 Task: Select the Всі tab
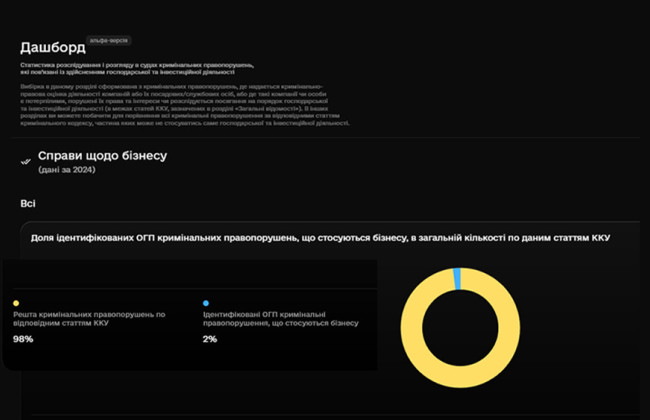tap(28, 203)
